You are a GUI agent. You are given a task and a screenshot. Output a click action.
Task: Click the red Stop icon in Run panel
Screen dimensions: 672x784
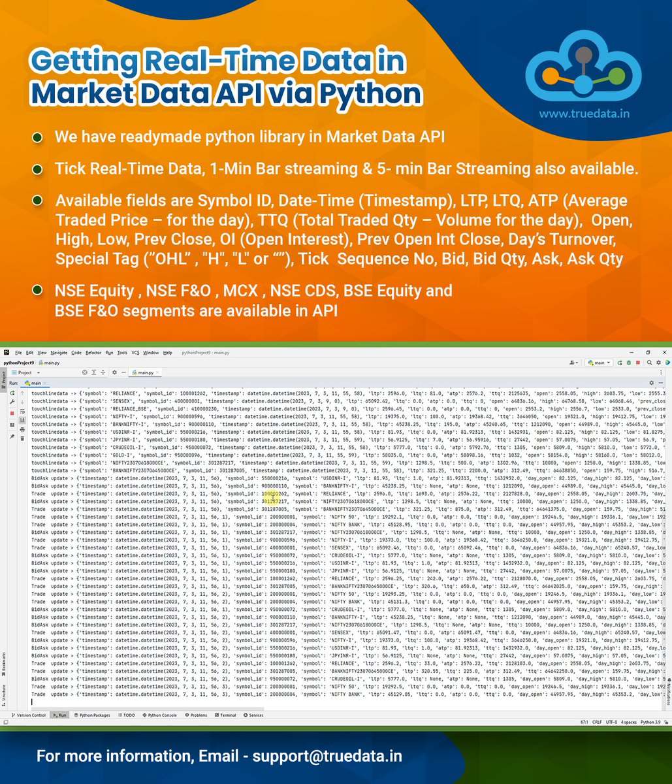point(12,413)
